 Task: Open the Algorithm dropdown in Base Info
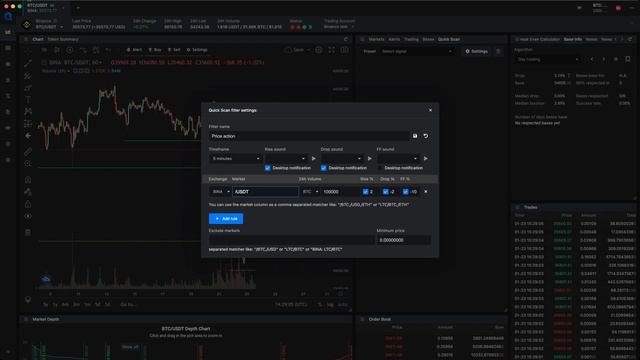pos(547,59)
